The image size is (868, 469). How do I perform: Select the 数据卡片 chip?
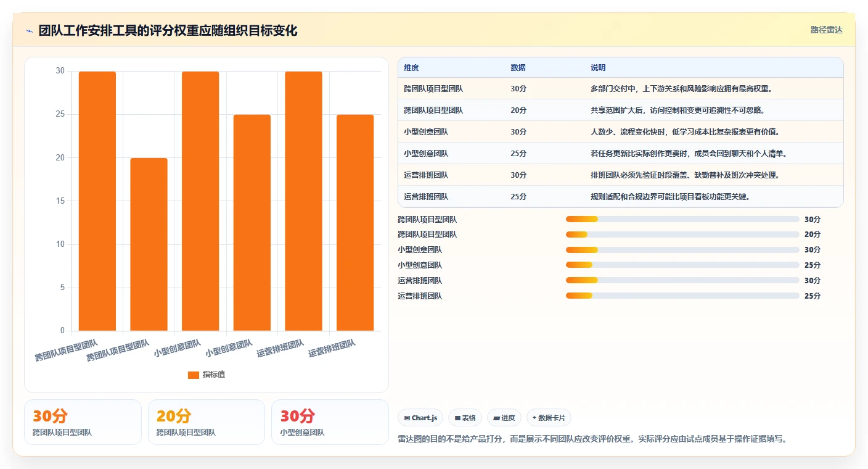[549, 418]
